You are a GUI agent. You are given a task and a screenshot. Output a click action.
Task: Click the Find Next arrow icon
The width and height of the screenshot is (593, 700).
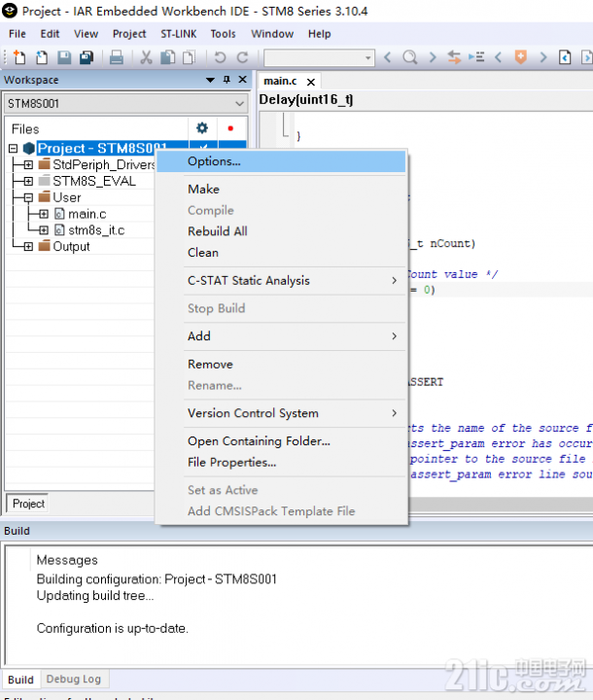433,57
